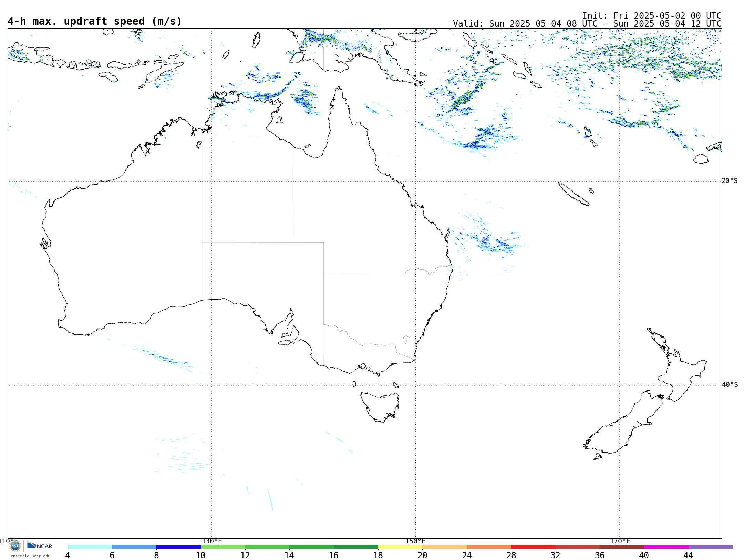Click the colorbar tick label '44'
This screenshot has width=744, height=560.
click(689, 555)
